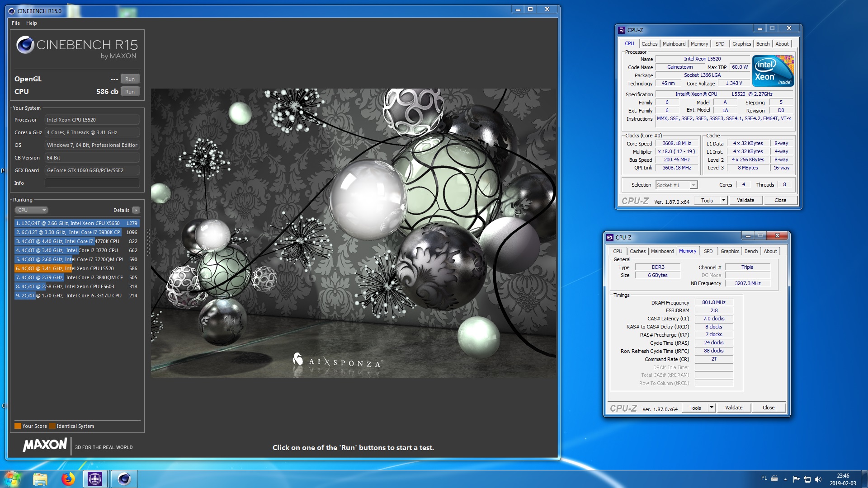
Task: Expand ranking Details arrow button
Action: click(x=136, y=210)
